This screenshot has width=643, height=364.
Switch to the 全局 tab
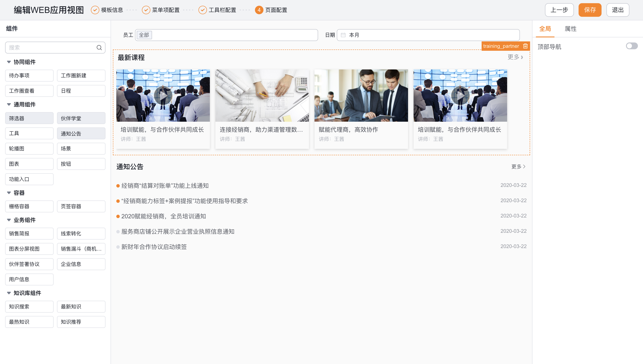(x=545, y=29)
